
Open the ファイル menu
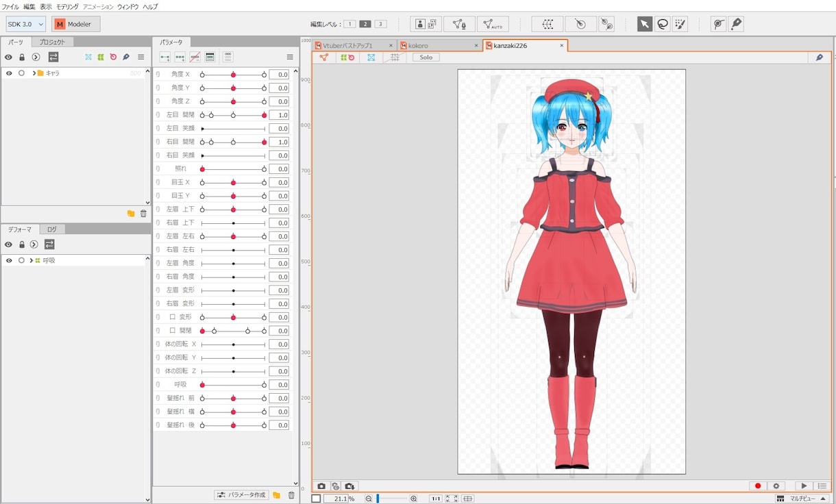click(10, 6)
